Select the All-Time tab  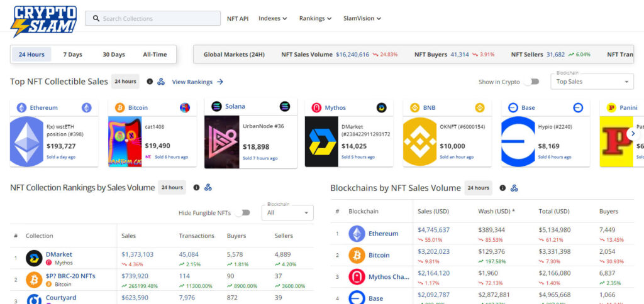click(155, 55)
